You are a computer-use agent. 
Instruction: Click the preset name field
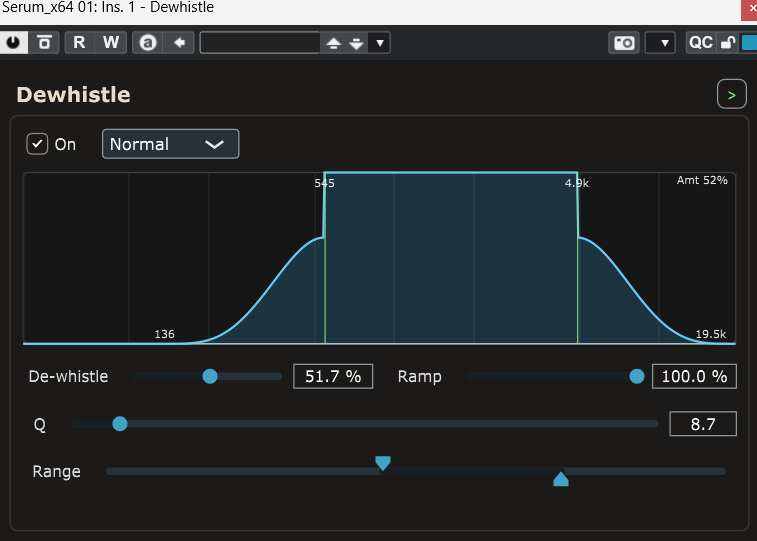tap(260, 42)
